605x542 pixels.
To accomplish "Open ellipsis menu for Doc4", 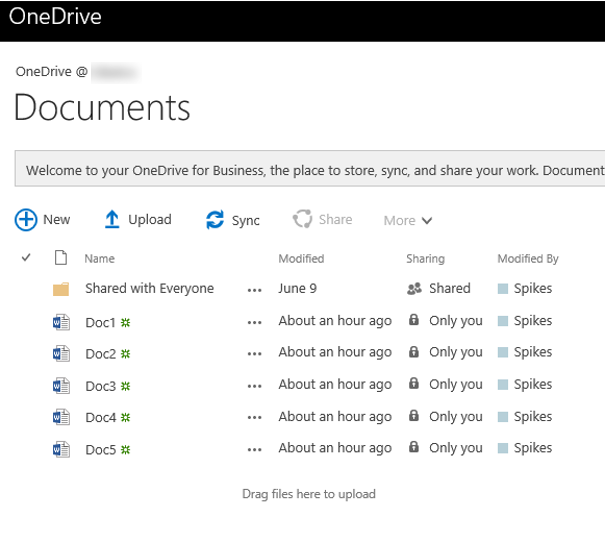I will point(255,417).
